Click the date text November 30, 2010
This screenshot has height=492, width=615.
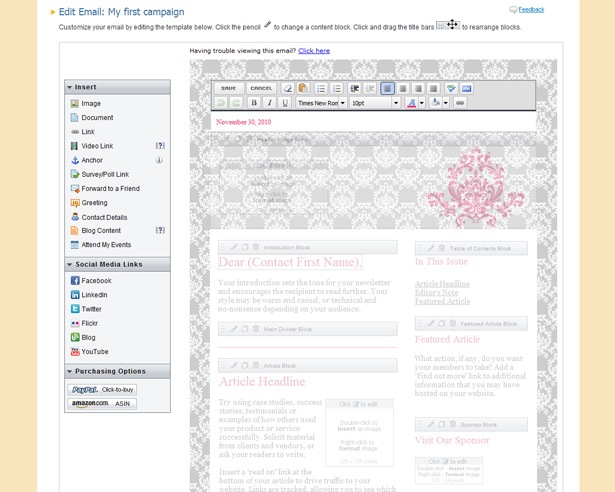pos(244,122)
